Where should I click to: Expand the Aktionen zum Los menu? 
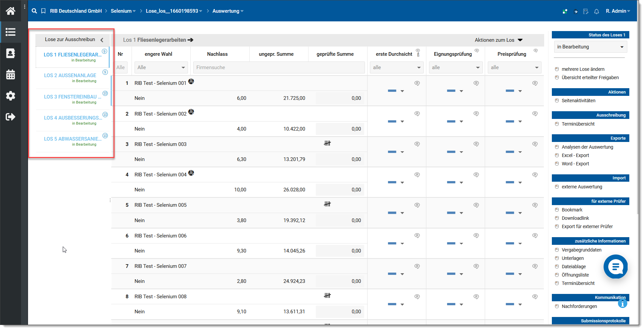498,40
